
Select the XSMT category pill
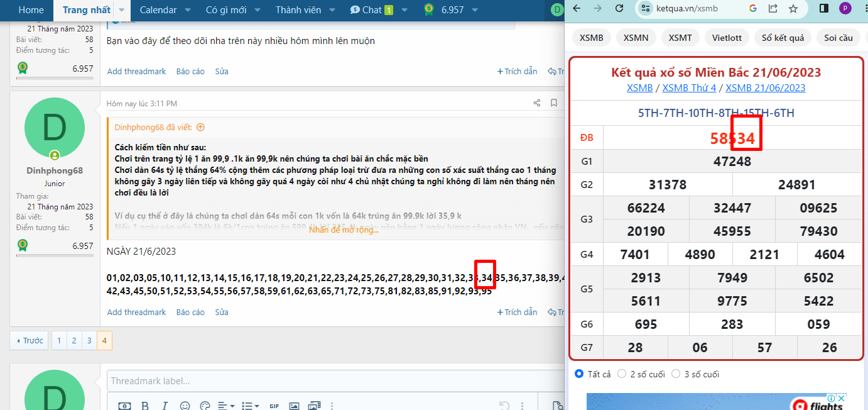tap(680, 38)
